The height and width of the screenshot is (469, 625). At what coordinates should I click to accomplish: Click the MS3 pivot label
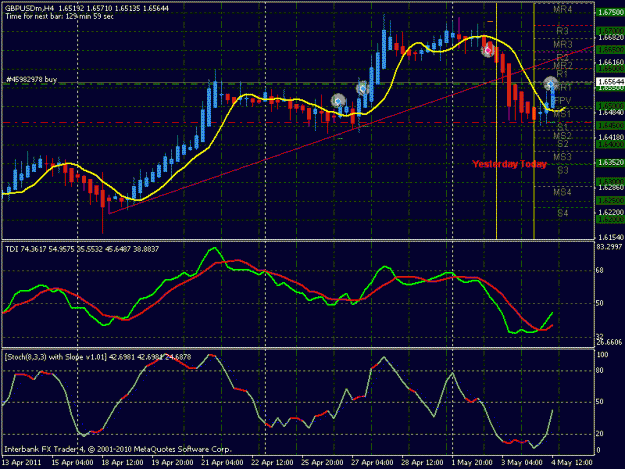click(562, 157)
